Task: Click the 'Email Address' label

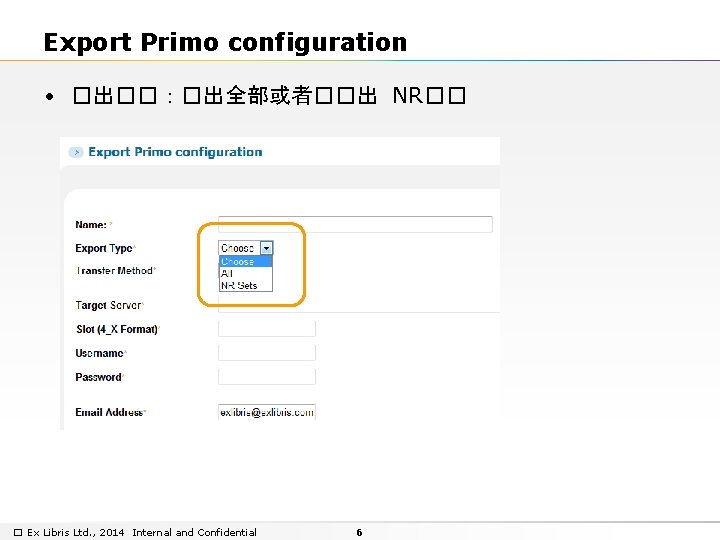Action: tap(109, 412)
